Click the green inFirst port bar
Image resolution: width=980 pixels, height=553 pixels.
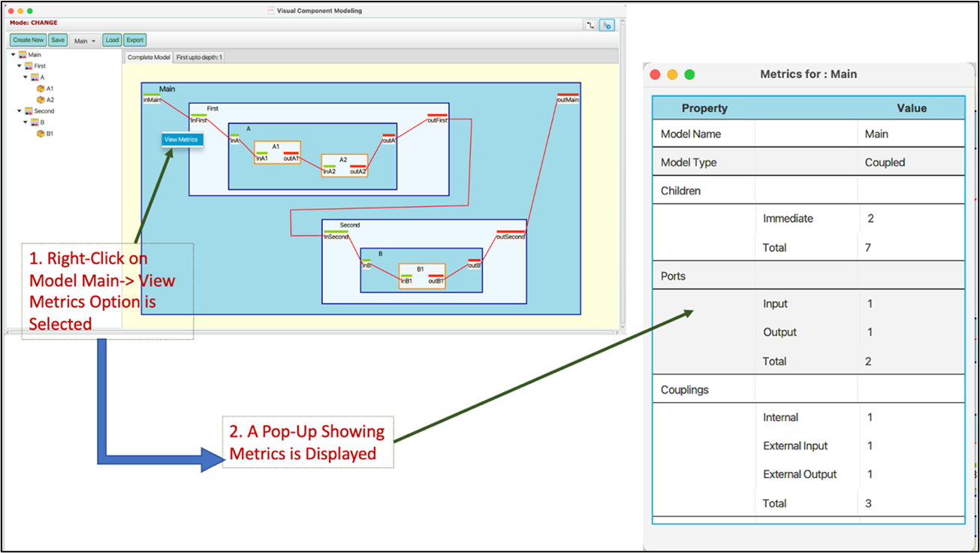click(x=199, y=115)
